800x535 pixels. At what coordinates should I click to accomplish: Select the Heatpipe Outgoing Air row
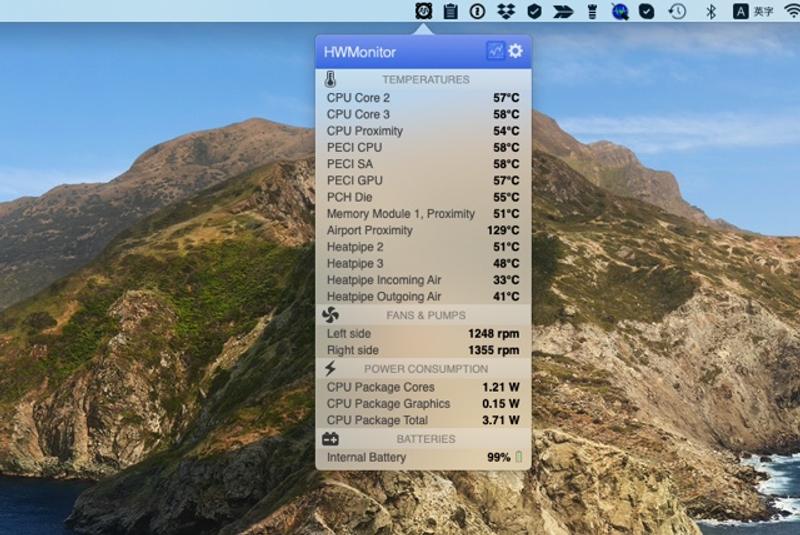[x=423, y=296]
